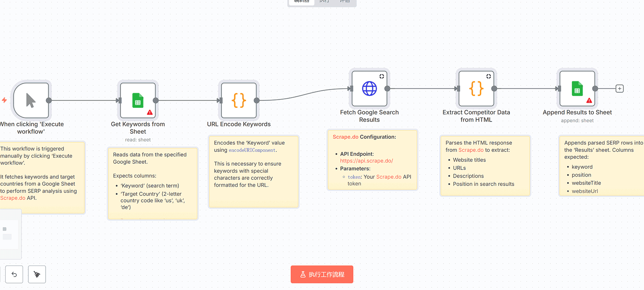This screenshot has width=644, height=290.
Task: Click the plus icon after the last node
Action: tap(619, 89)
